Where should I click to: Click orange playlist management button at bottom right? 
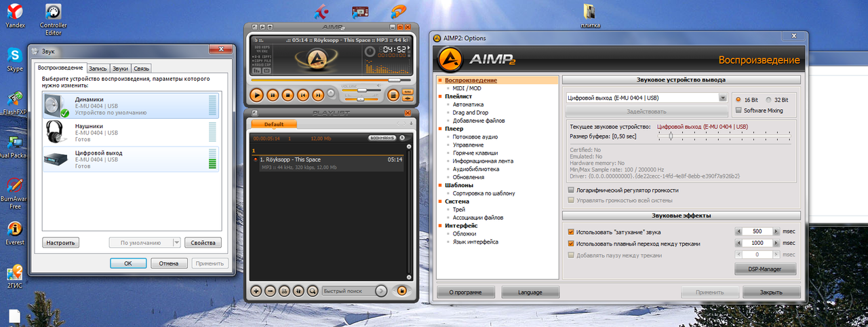[402, 291]
